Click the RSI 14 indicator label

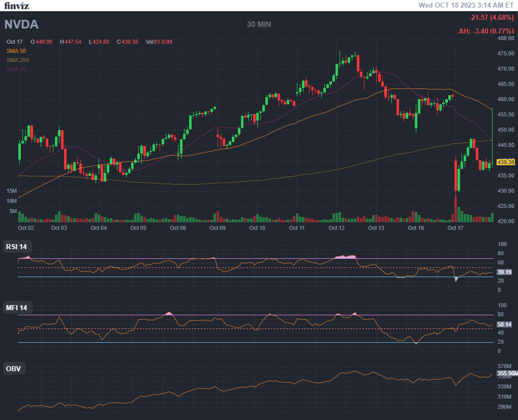(17, 247)
